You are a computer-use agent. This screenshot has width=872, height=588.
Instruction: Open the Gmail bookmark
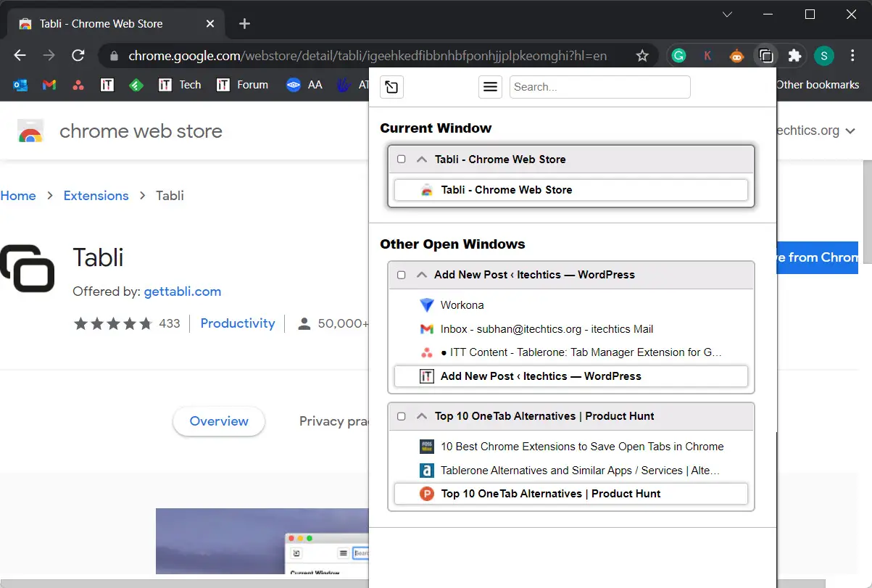[49, 85]
